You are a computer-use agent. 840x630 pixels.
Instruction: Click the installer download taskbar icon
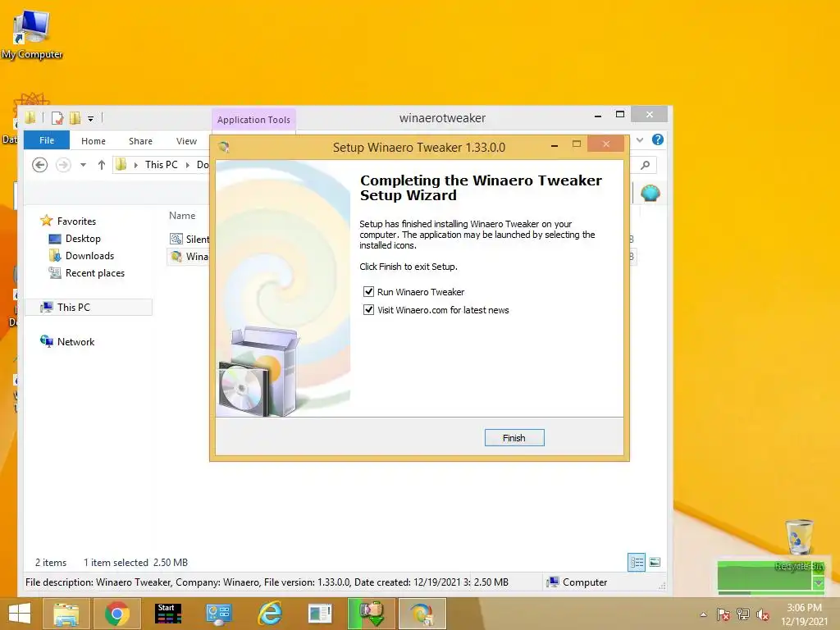pyautogui.click(x=372, y=614)
